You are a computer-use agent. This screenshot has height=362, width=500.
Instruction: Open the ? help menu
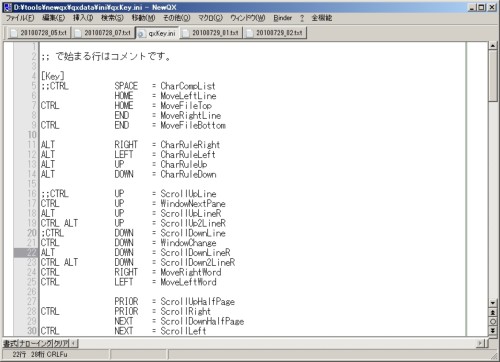302,18
